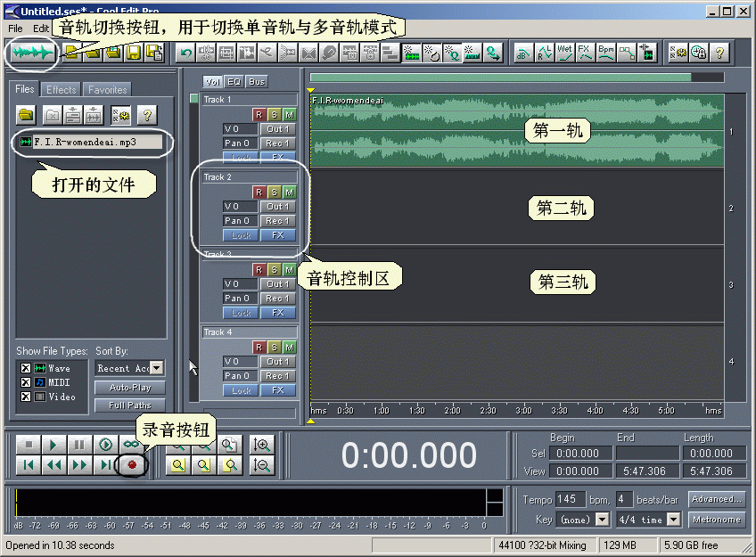
Task: Click the circled Play to End button
Action: [x=105, y=444]
